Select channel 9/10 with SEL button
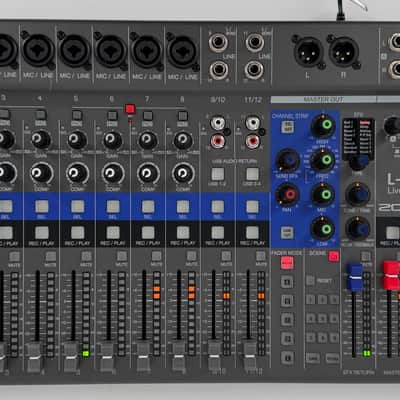The height and width of the screenshot is (400, 400). pyautogui.click(x=218, y=207)
